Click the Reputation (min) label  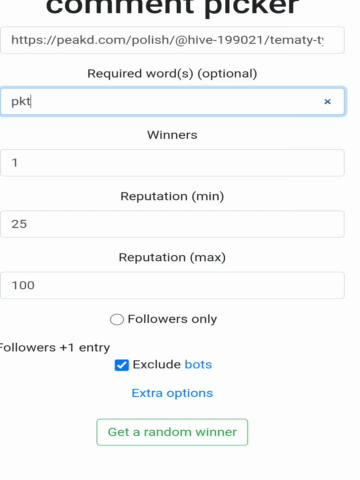point(172,196)
